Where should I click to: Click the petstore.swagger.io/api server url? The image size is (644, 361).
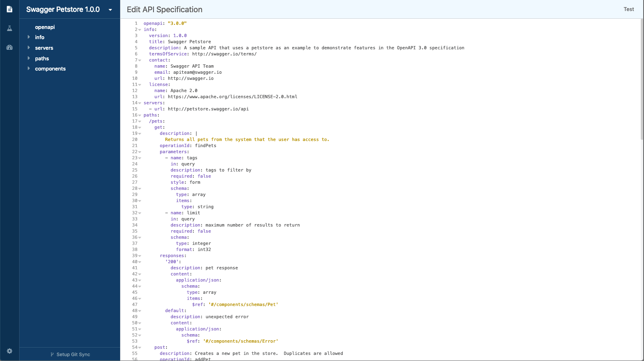pos(208,109)
